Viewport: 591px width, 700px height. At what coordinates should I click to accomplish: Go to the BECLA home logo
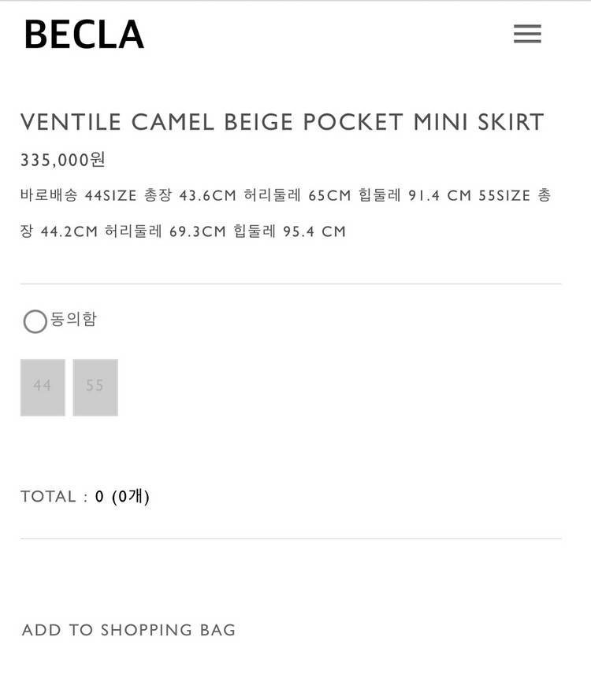pos(84,34)
